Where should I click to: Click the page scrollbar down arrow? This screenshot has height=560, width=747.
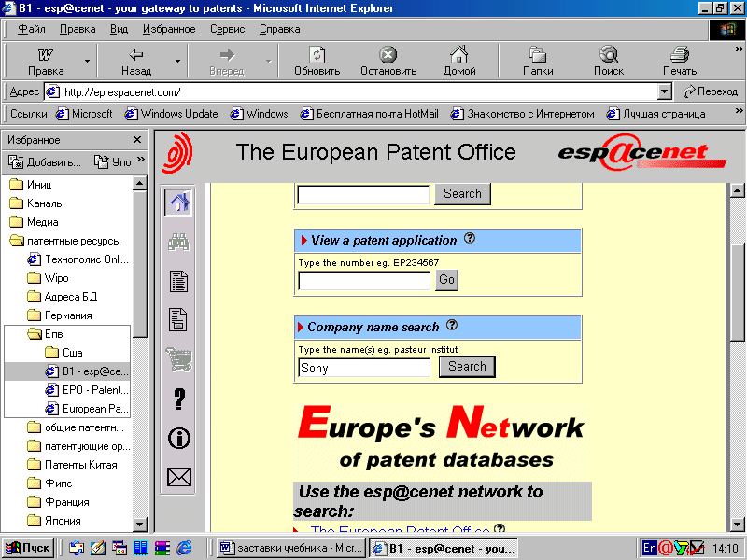pos(737,525)
